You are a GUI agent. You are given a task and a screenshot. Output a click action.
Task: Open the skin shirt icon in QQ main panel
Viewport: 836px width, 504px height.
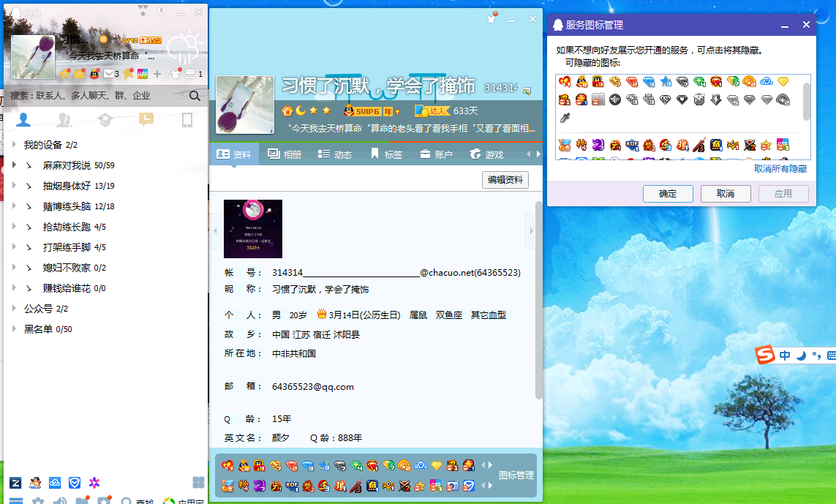click(176, 74)
